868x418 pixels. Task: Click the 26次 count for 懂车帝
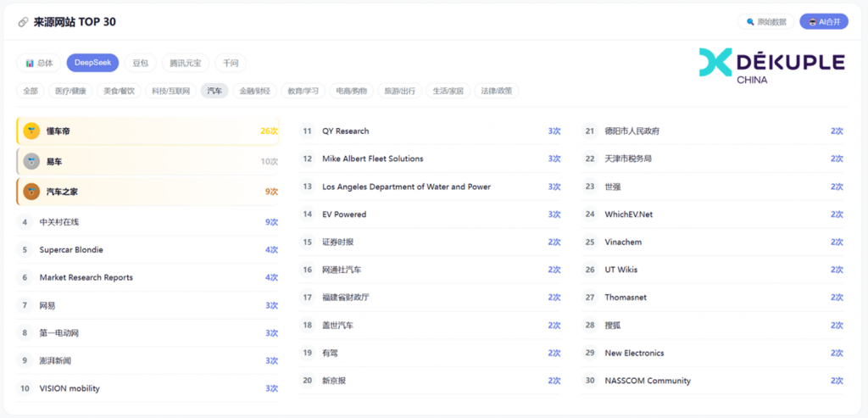coord(269,131)
